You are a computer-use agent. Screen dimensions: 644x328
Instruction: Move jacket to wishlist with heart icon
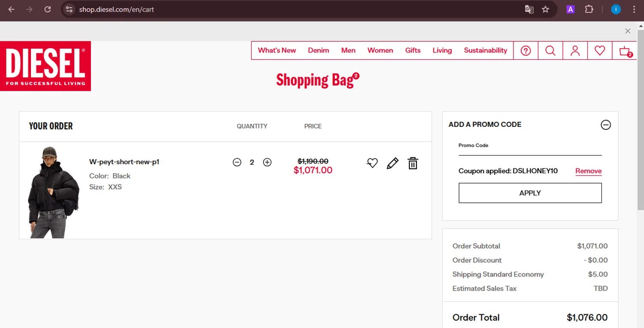click(x=372, y=163)
